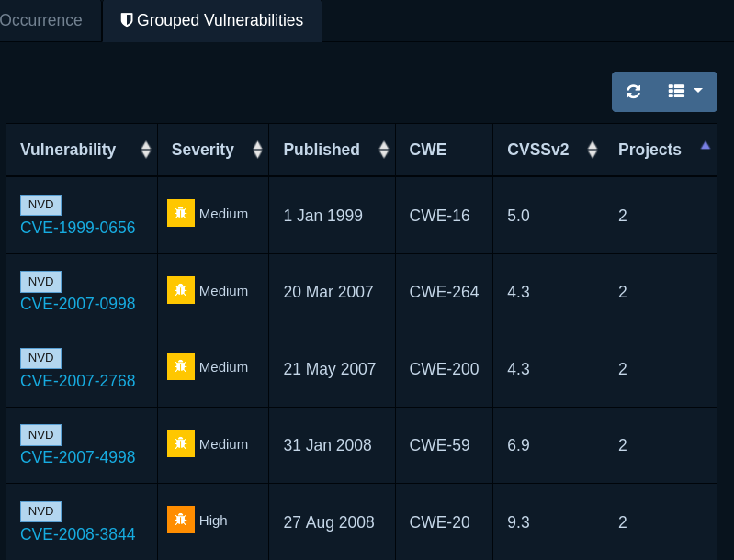Click NVD badge for CVE-2007-0998
This screenshot has height=560, width=734.
pyautogui.click(x=40, y=282)
